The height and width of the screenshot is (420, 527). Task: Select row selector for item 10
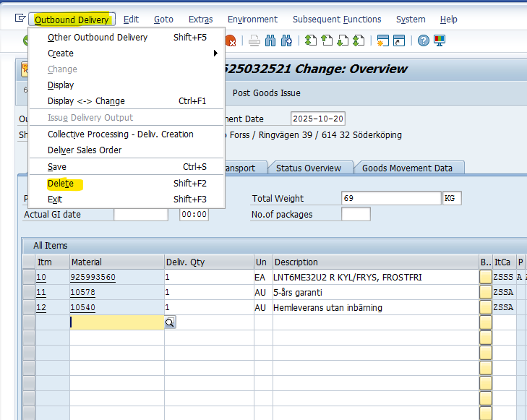tap(29, 277)
